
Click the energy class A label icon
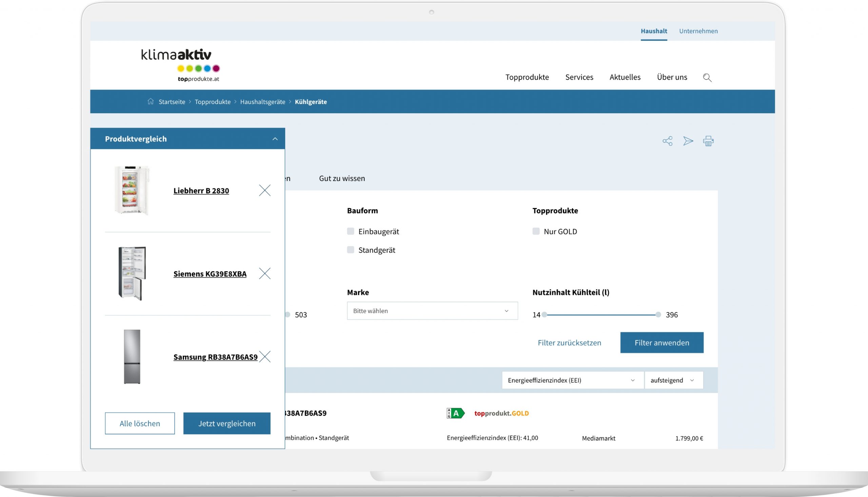[455, 413]
